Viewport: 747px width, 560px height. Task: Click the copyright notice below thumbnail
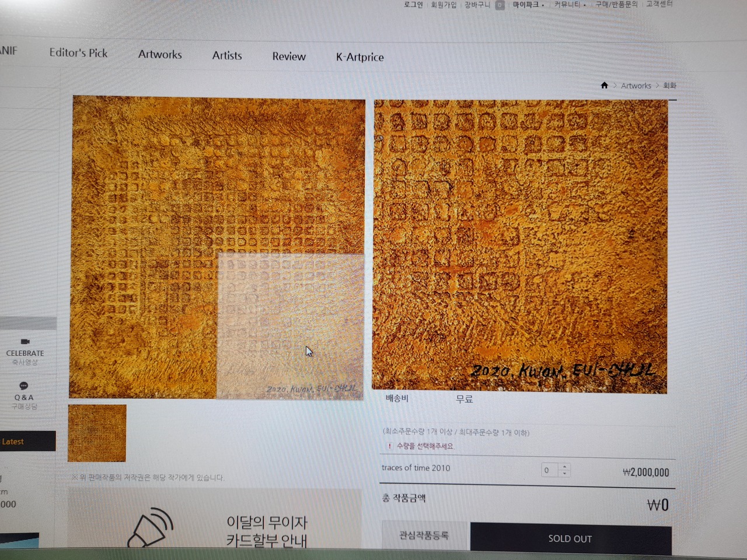(148, 477)
